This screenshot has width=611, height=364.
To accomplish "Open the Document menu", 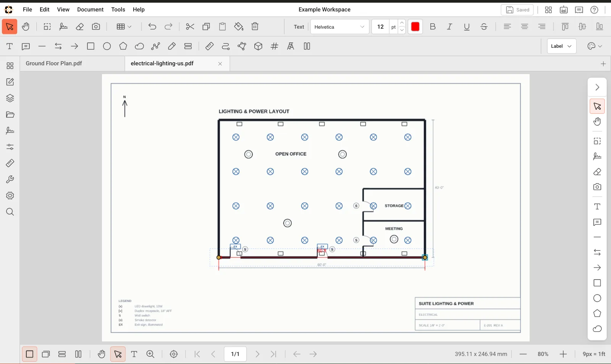I will coord(90,10).
